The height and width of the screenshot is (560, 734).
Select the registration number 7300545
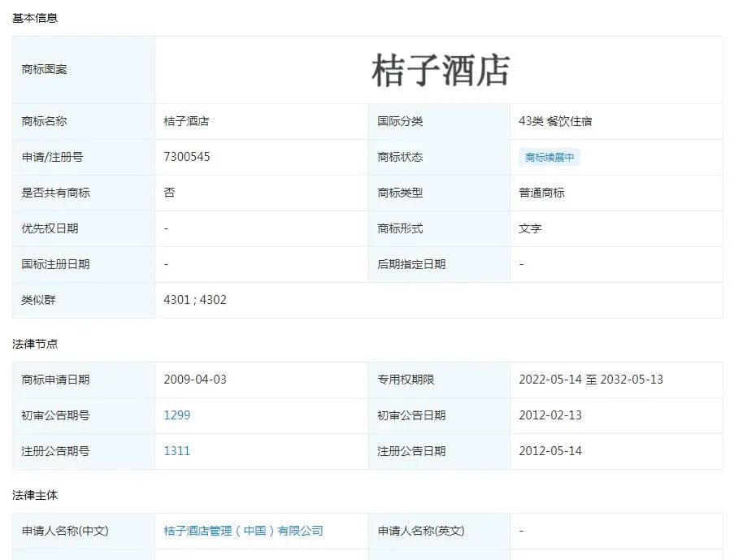187,156
